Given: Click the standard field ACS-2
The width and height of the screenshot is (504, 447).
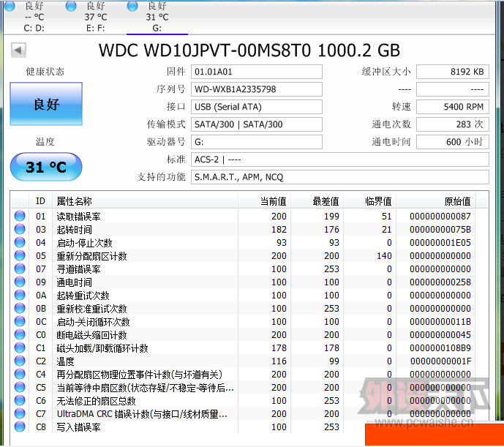Looking at the screenshot, I should pyautogui.click(x=340, y=159).
